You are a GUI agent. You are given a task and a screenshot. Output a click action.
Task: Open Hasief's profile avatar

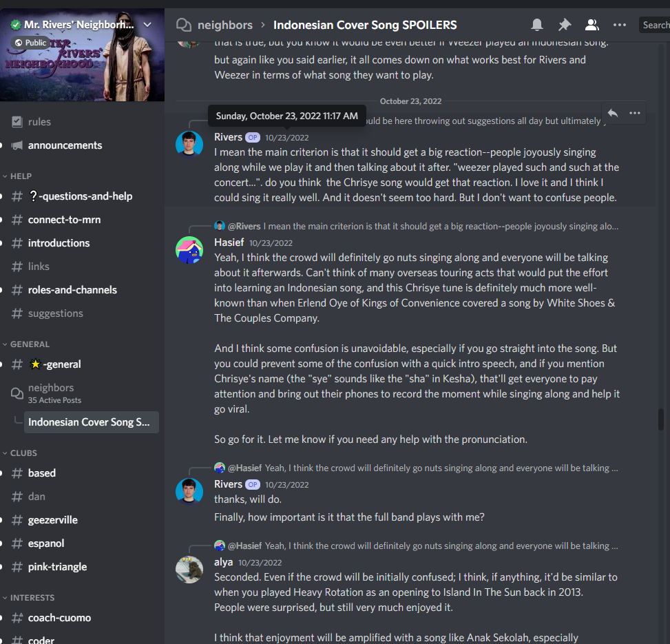coord(189,249)
